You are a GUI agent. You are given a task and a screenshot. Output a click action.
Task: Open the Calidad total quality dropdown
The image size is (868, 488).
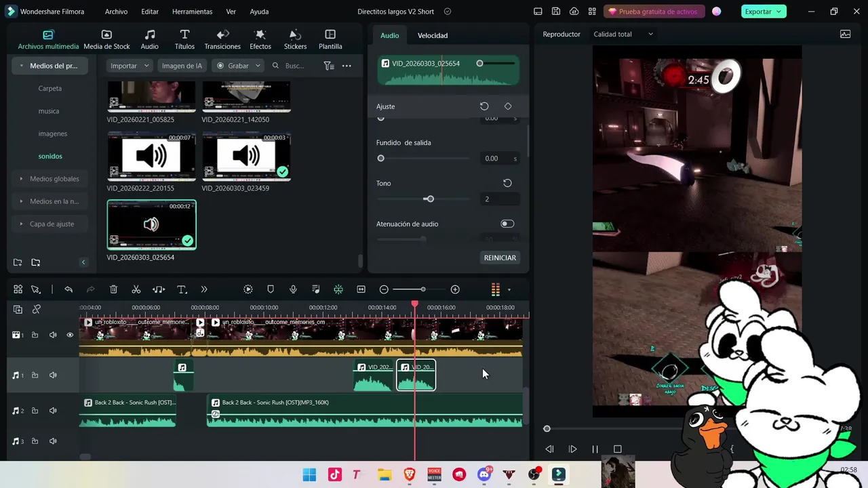(623, 34)
